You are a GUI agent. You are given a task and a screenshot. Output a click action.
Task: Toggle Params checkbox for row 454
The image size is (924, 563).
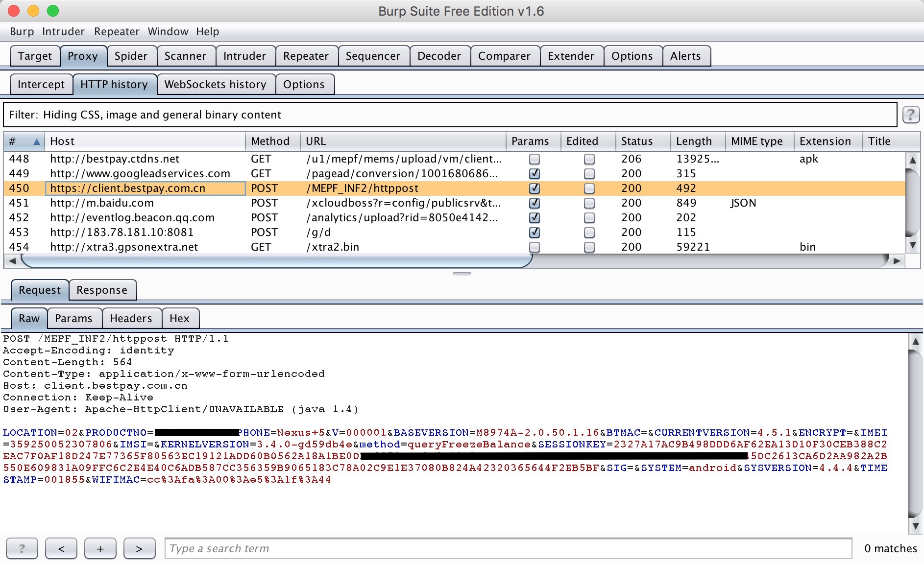coord(535,247)
